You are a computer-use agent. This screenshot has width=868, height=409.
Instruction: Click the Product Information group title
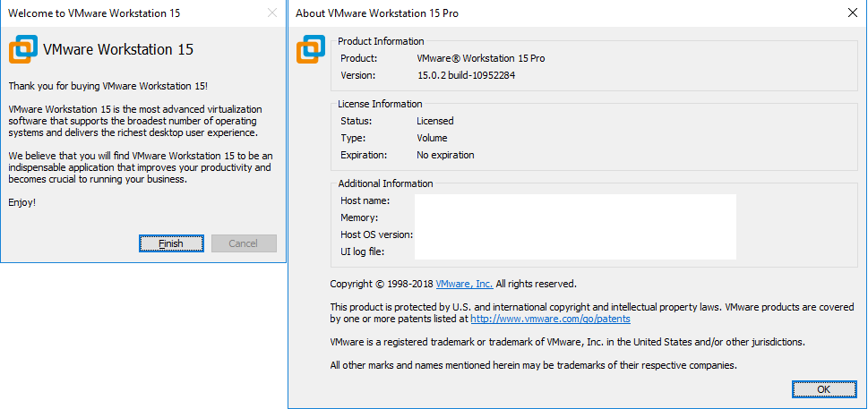pyautogui.click(x=381, y=41)
